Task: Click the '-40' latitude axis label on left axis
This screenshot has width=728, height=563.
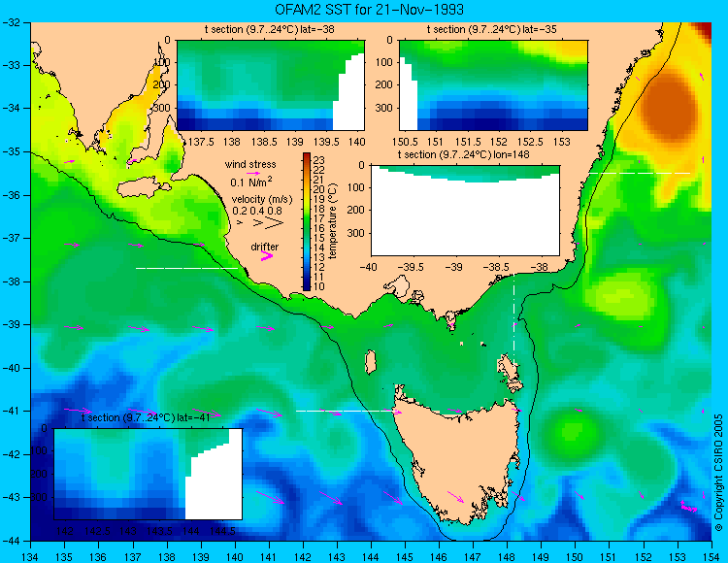Action: 11,368
